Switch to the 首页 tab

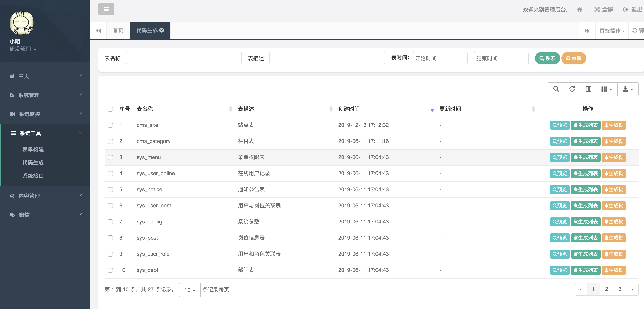(x=118, y=30)
